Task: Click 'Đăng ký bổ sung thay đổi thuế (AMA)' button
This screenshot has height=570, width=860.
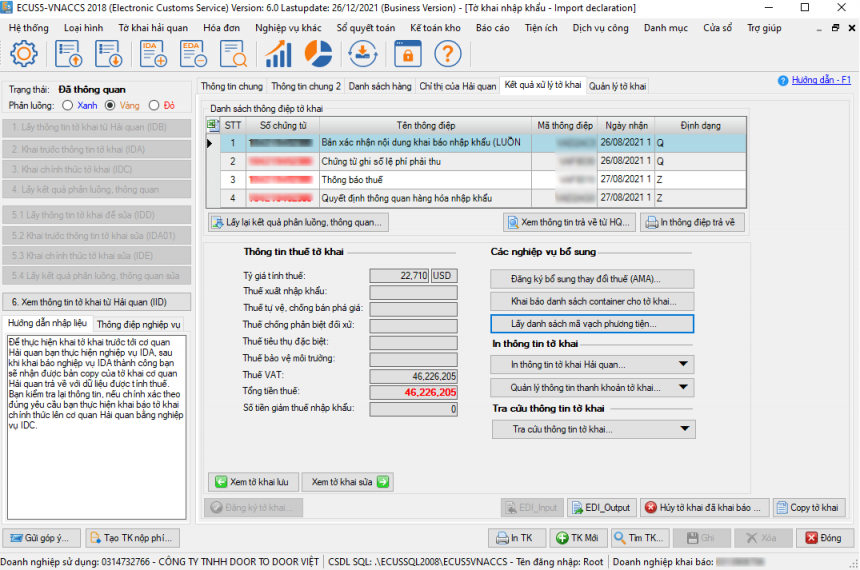Action: [x=592, y=279]
